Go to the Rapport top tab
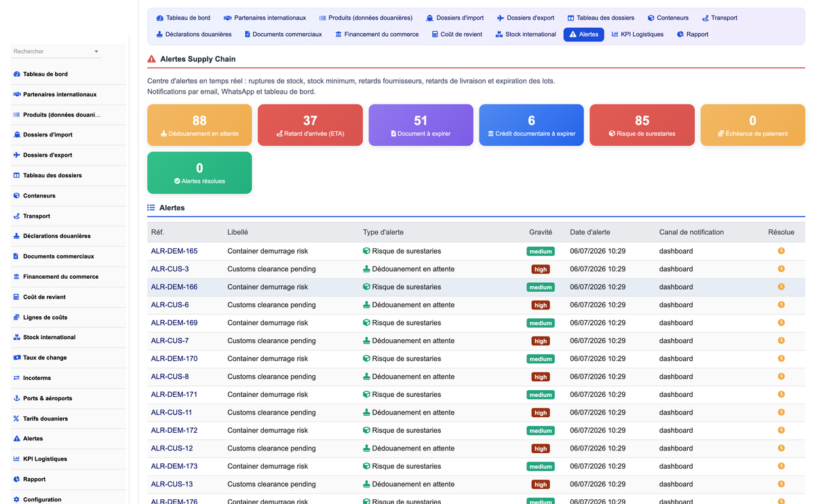Viewport: 814px width, 504px height. [693, 34]
